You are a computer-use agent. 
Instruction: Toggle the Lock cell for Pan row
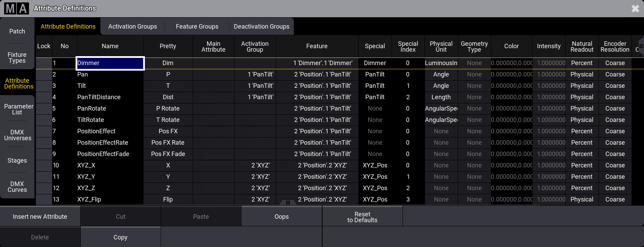[44, 74]
